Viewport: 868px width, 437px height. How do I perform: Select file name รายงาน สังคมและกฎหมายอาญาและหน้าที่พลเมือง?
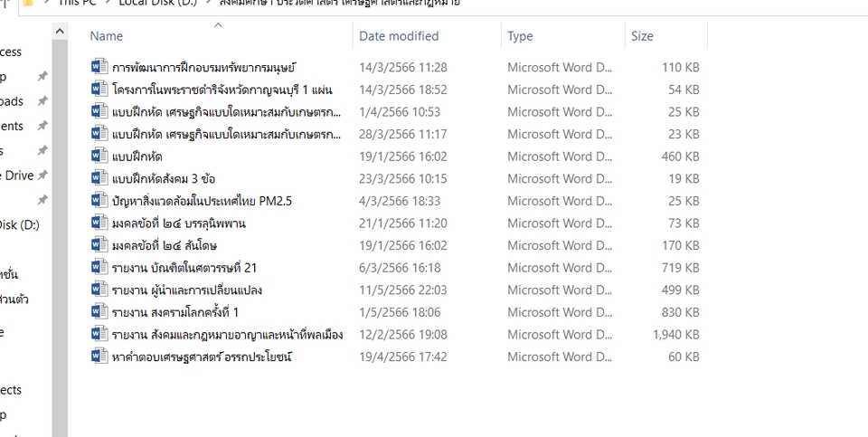tap(227, 335)
